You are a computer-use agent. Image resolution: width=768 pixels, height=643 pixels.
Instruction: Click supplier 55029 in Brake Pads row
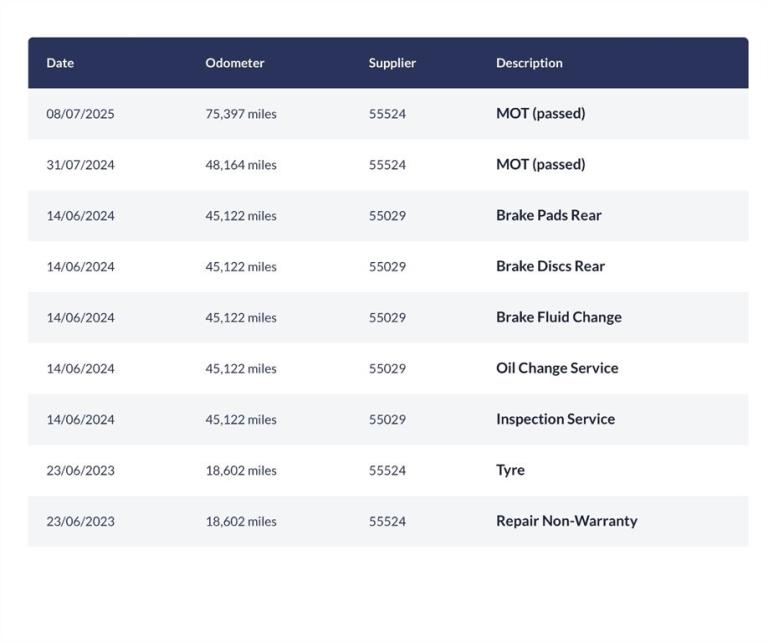click(387, 216)
